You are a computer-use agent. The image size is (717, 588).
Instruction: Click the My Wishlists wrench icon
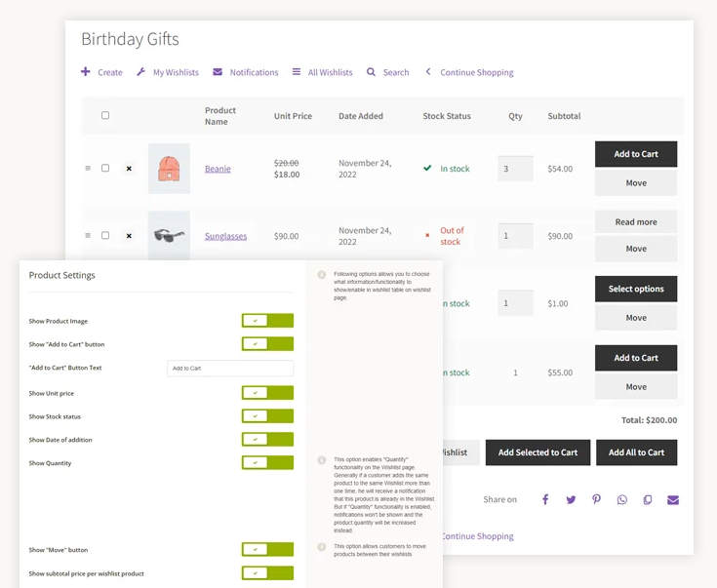(x=140, y=72)
